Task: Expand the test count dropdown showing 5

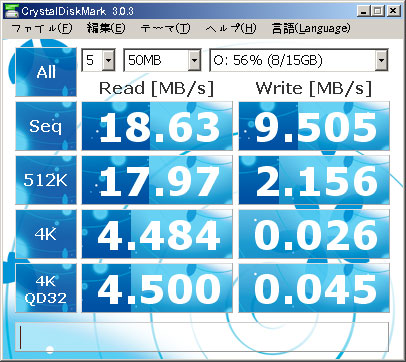Action: click(108, 60)
